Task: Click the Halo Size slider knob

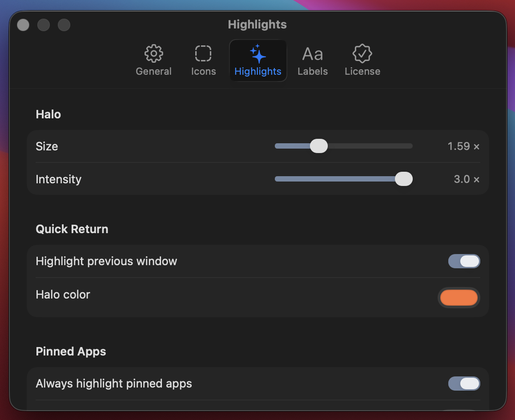Action: click(x=318, y=146)
